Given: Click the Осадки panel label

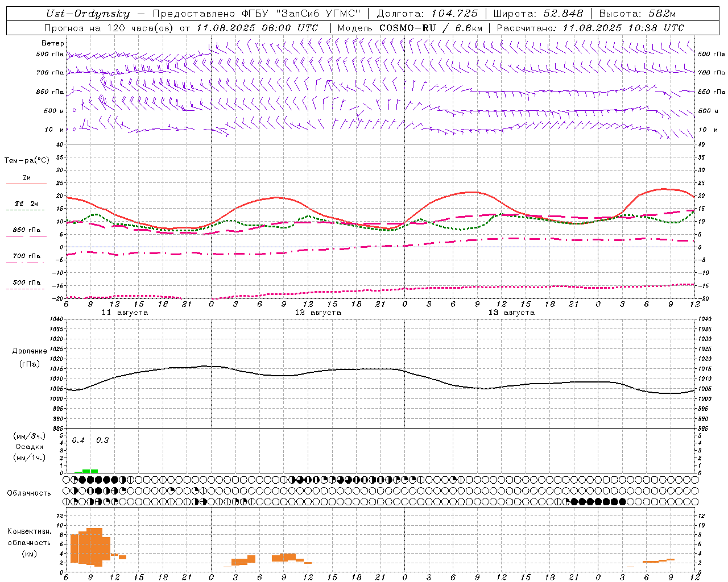Looking at the screenshot, I should coord(29,447).
